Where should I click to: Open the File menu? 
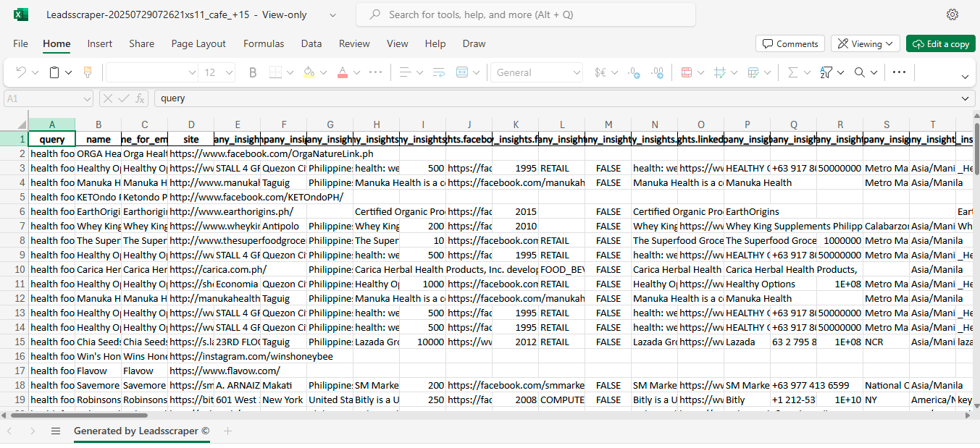click(21, 43)
